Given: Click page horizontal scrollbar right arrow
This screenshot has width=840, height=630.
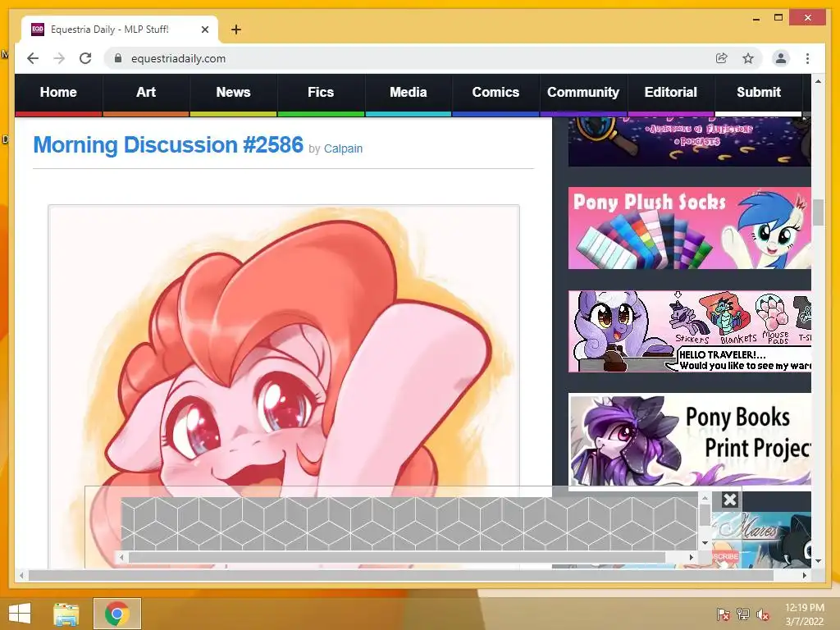Looking at the screenshot, I should point(805,575).
